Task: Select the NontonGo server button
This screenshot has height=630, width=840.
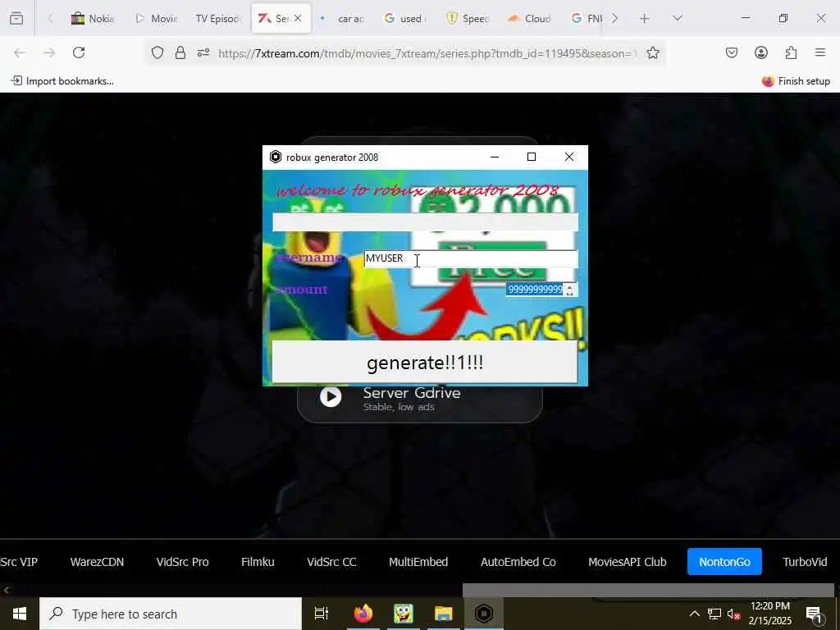Action: tap(724, 562)
